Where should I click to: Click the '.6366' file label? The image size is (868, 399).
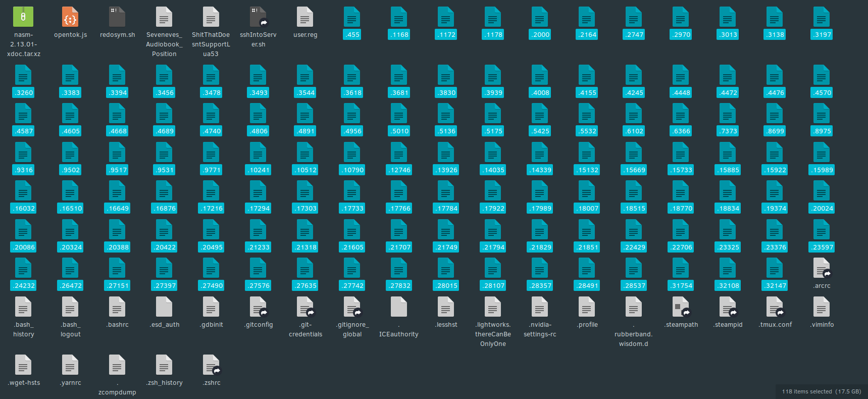681,131
